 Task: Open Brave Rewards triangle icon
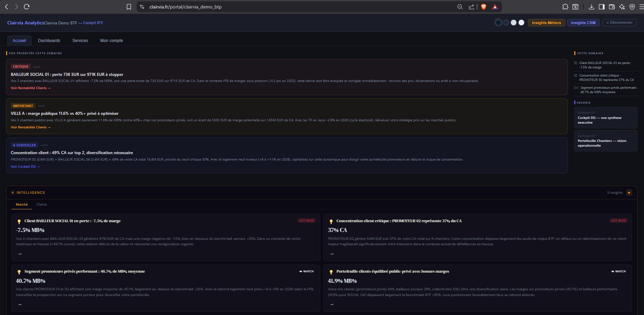pyautogui.click(x=495, y=7)
